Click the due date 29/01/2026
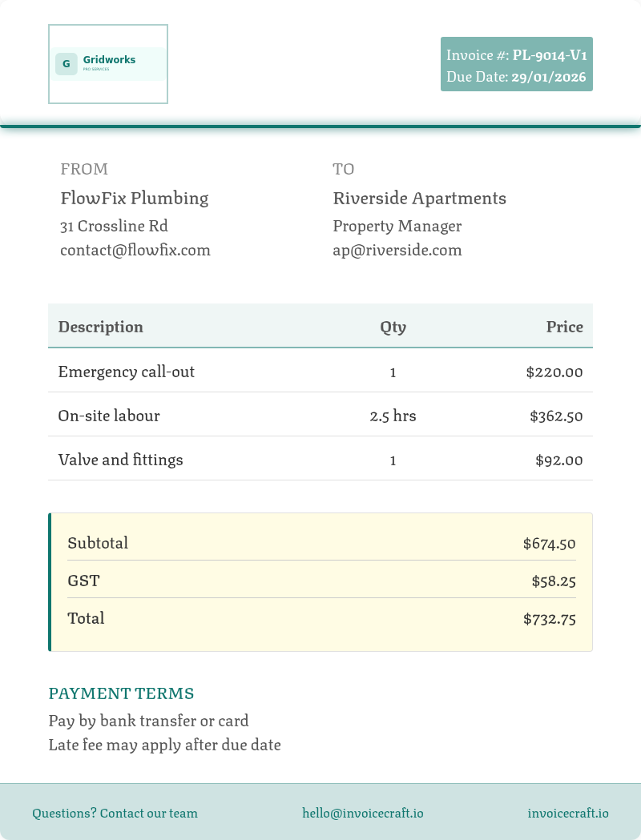The width and height of the screenshot is (641, 840). pos(548,77)
